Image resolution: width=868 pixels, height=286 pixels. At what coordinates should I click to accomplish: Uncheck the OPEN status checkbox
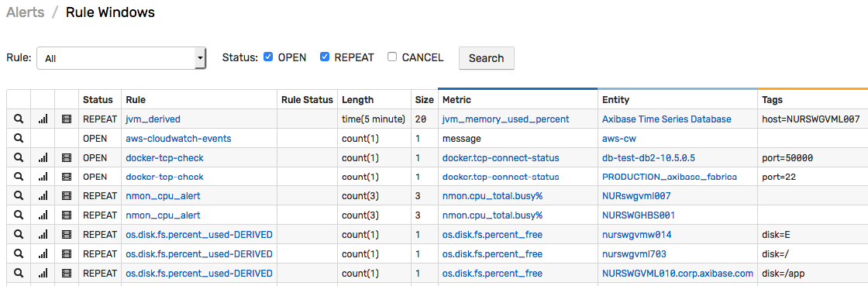(268, 57)
